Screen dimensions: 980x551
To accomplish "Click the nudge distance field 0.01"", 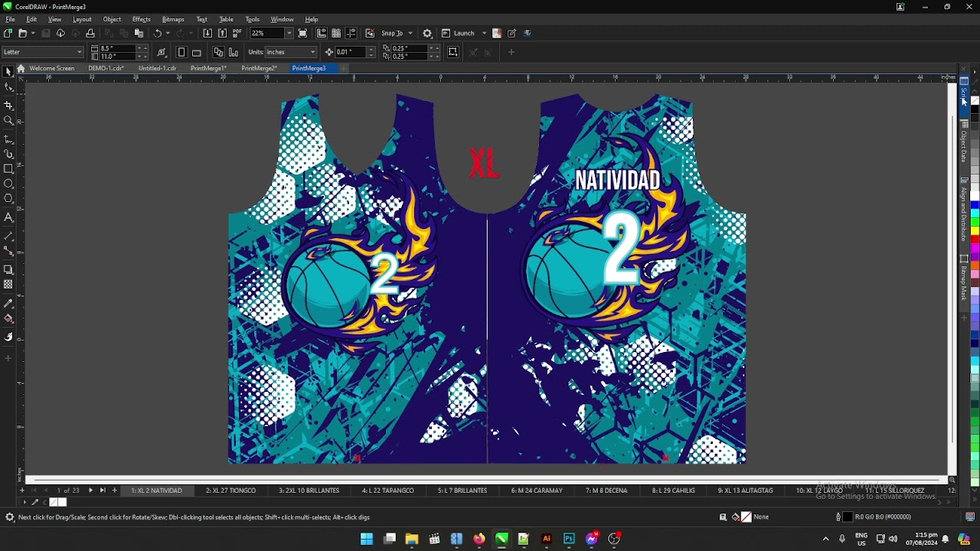I will [x=351, y=52].
